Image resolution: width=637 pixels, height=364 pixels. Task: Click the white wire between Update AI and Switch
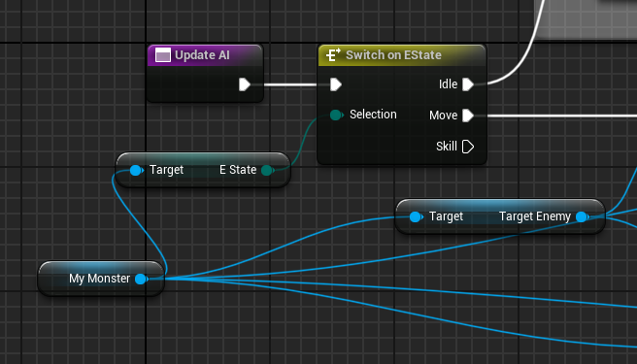click(290, 84)
